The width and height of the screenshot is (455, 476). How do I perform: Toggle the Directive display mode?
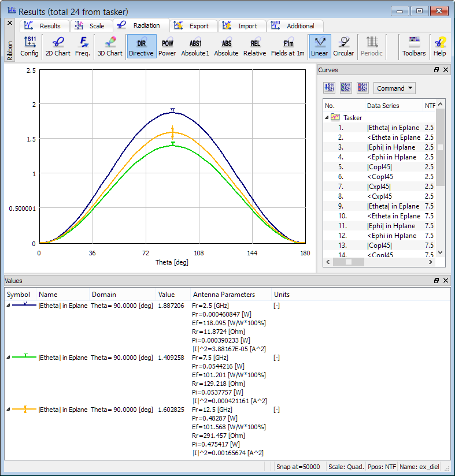coord(141,46)
